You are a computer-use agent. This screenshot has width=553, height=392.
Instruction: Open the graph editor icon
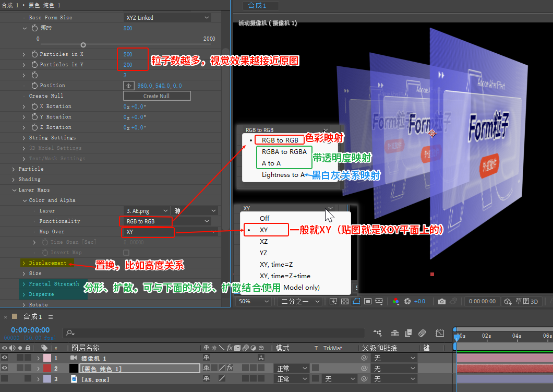point(440,332)
